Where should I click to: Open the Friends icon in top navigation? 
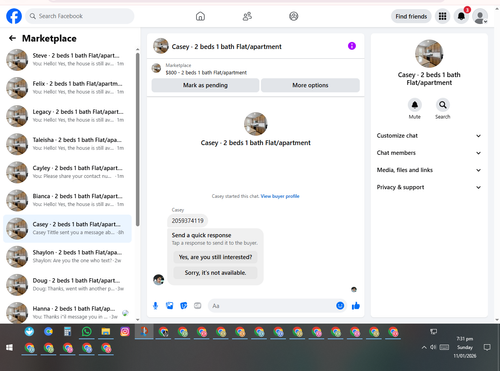(247, 16)
